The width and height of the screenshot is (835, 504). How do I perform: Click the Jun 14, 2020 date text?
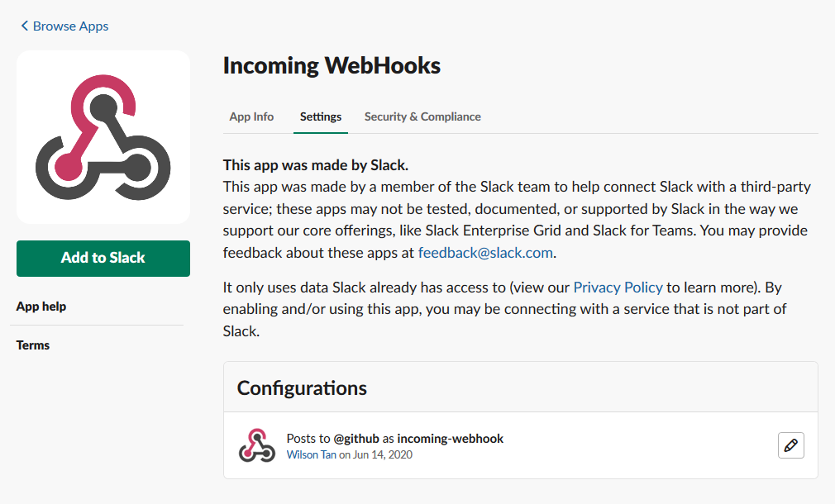point(384,454)
